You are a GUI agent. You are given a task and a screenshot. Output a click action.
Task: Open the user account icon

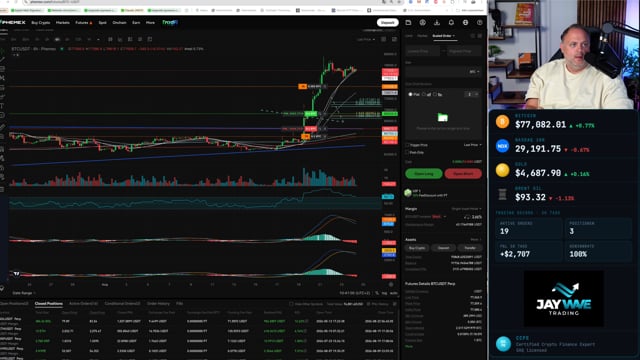[x=422, y=22]
